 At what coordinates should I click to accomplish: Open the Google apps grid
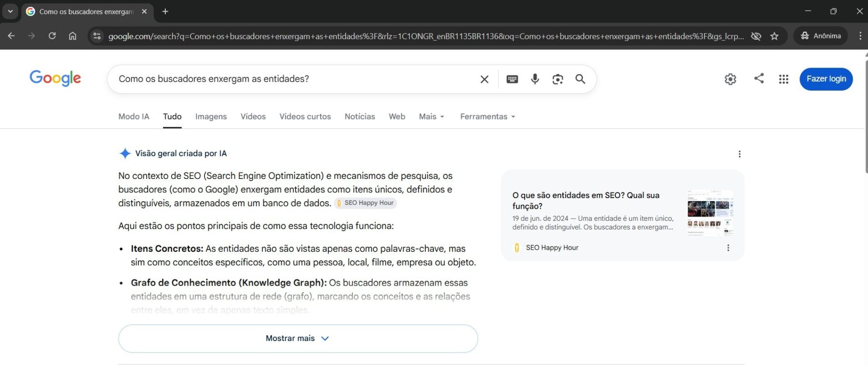pyautogui.click(x=784, y=79)
